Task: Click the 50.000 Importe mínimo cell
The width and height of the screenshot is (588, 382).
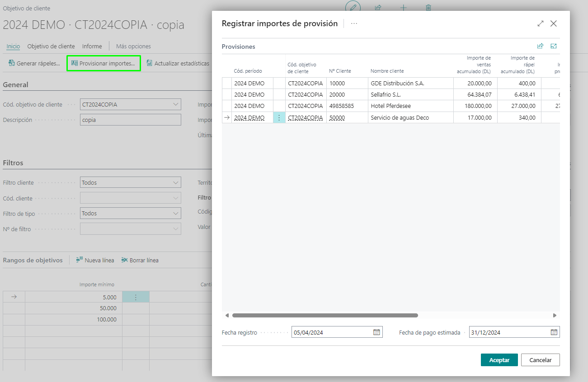Action: click(x=74, y=308)
